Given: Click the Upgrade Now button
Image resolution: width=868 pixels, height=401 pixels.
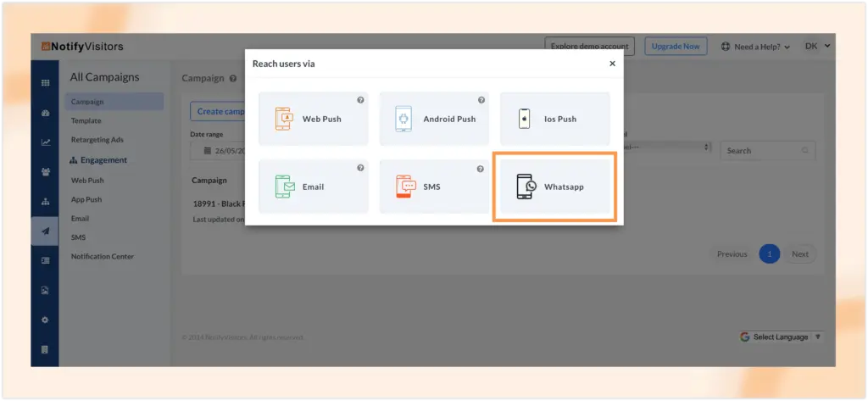Looking at the screenshot, I should [675, 47].
